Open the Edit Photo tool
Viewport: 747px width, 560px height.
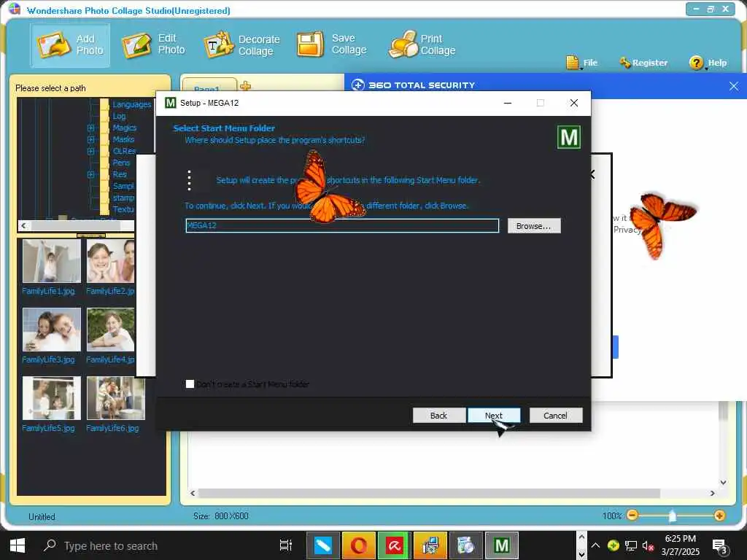tap(153, 44)
